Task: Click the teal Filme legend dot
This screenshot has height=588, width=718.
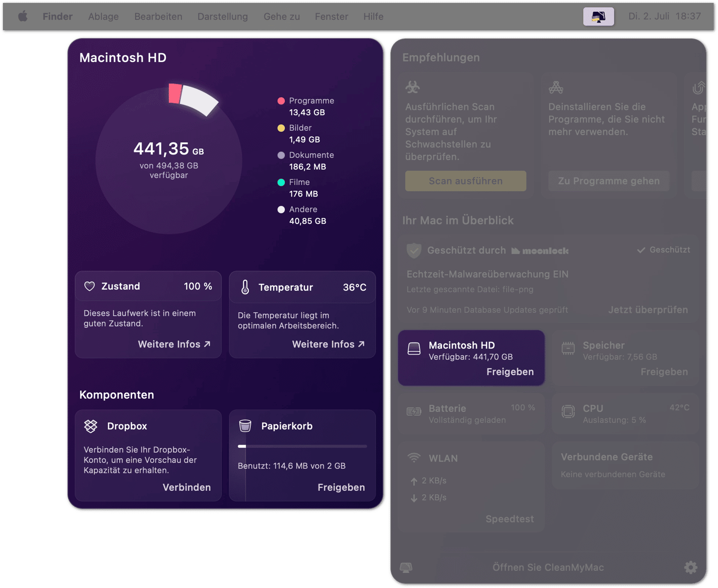Action: [281, 182]
